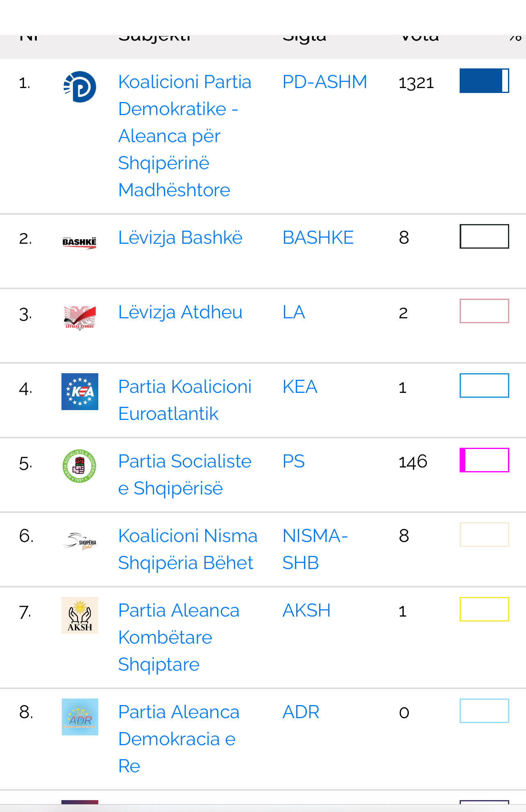Click the PD-ASHM abbreviation link
The image size is (526, 812).
pyautogui.click(x=324, y=82)
